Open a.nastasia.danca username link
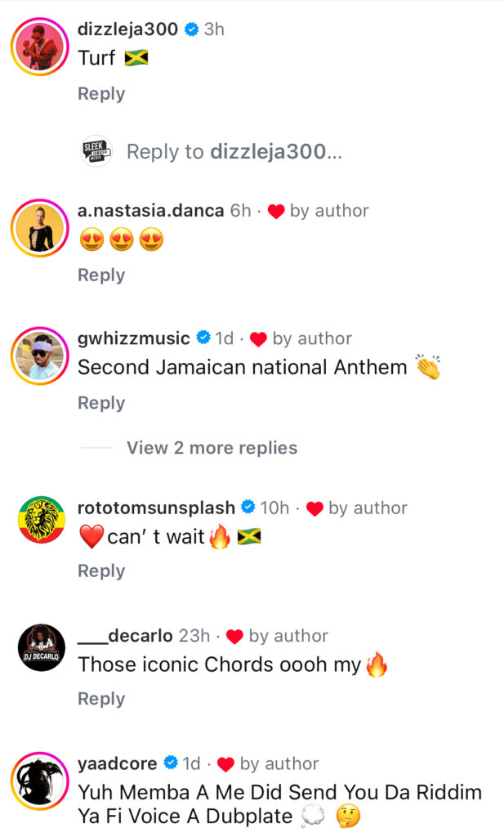Screen dimensions: 504x837 tap(150, 211)
